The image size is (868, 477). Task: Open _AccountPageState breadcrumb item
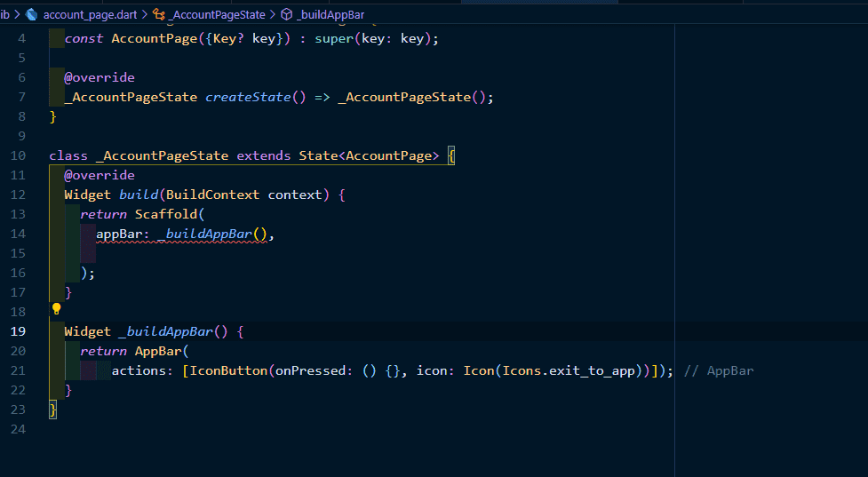click(217, 15)
